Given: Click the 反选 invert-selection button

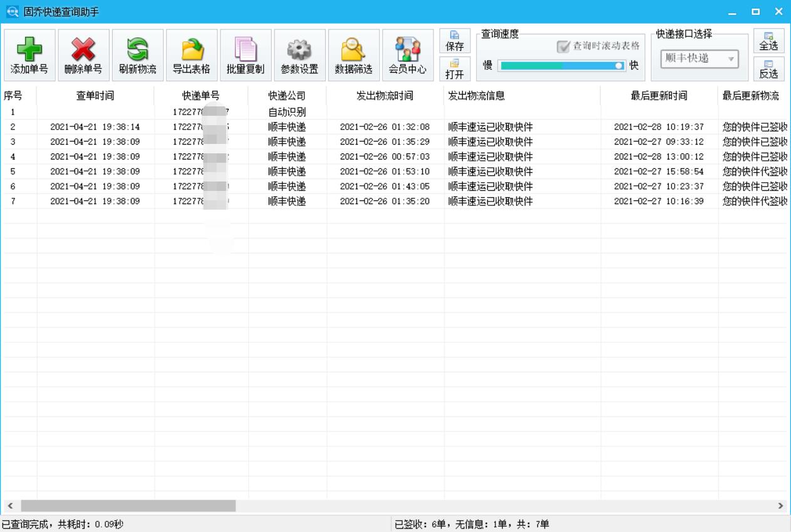Looking at the screenshot, I should click(768, 69).
